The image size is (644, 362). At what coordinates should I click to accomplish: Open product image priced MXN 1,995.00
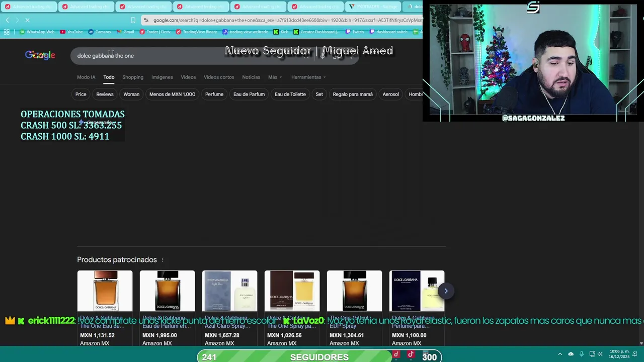point(167,291)
